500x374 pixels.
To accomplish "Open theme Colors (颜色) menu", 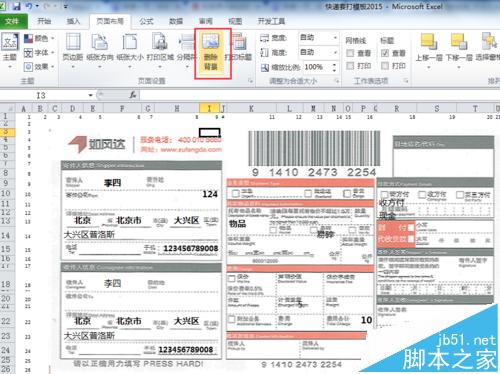I will 40,39.
